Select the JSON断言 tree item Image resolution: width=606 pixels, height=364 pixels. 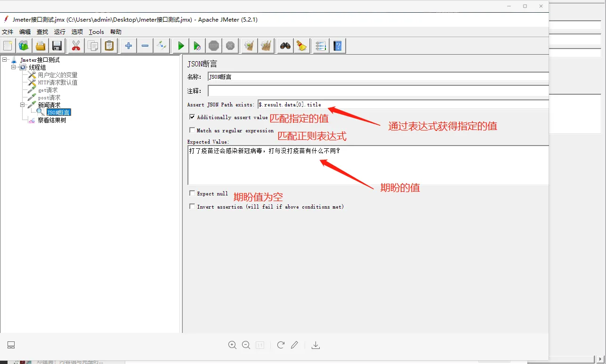(x=59, y=113)
